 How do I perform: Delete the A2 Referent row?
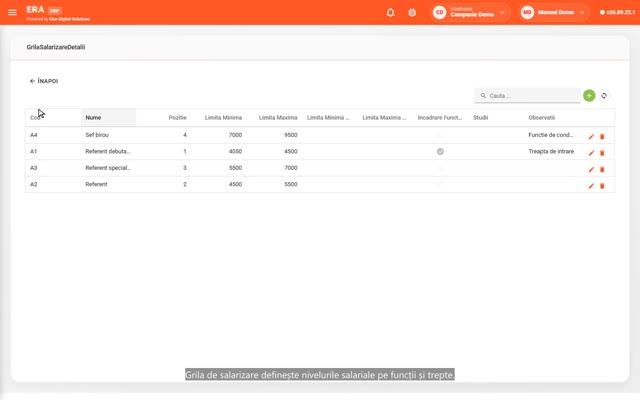[602, 186]
